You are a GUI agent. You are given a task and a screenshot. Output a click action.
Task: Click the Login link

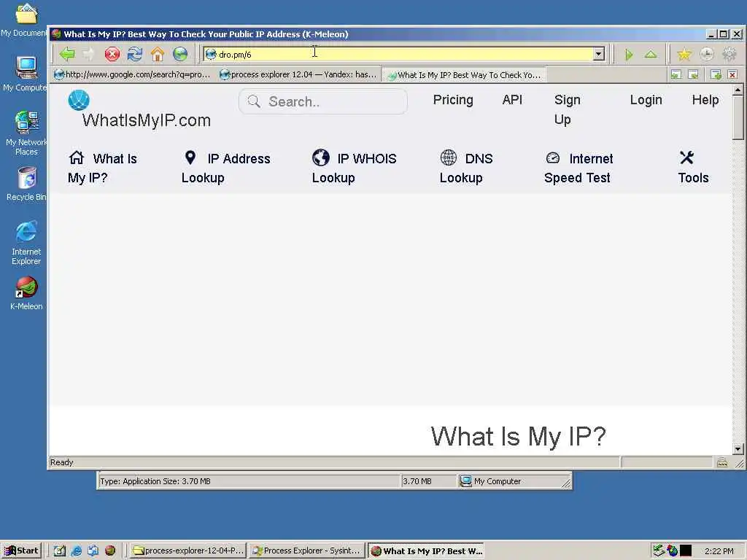point(646,100)
